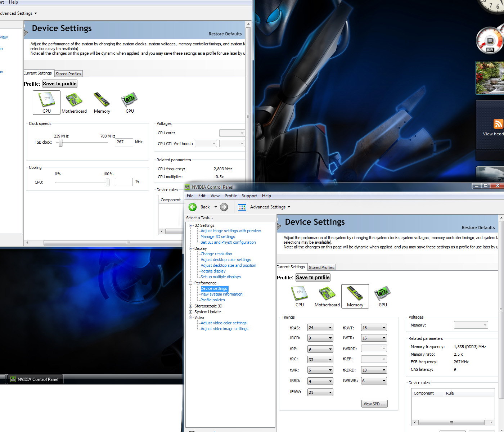Select the CPU icon in background window

point(46,102)
